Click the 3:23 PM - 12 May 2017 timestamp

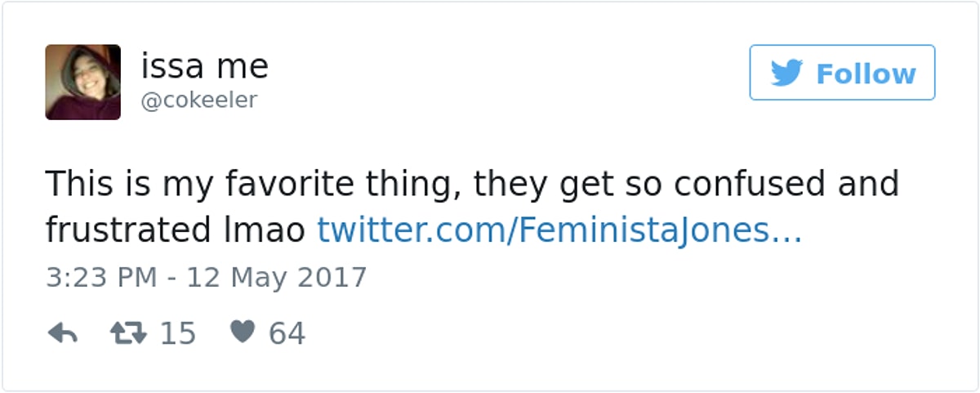(x=206, y=276)
